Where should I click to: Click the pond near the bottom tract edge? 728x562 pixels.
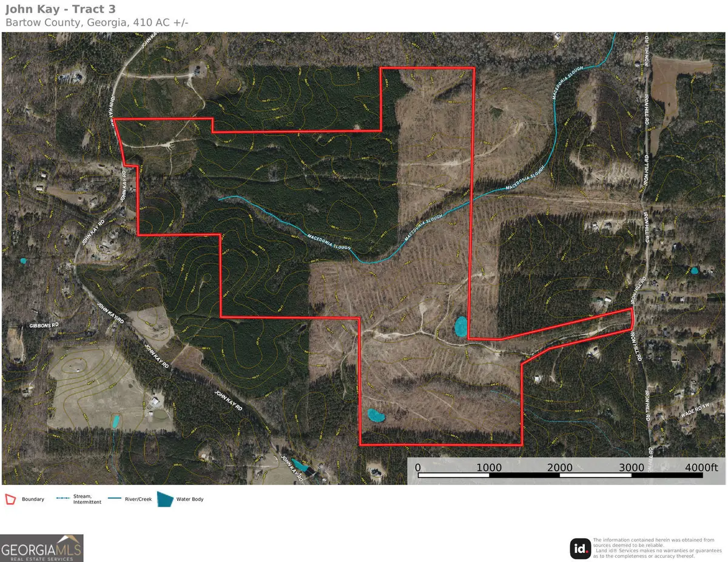376,415
